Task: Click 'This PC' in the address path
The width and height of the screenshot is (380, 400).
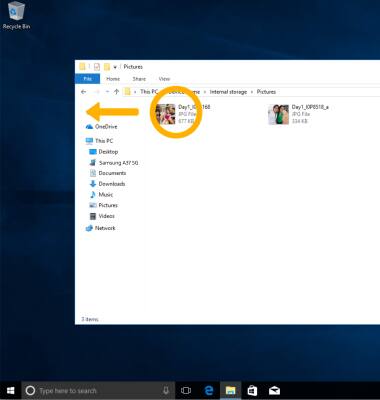Action: point(149,92)
